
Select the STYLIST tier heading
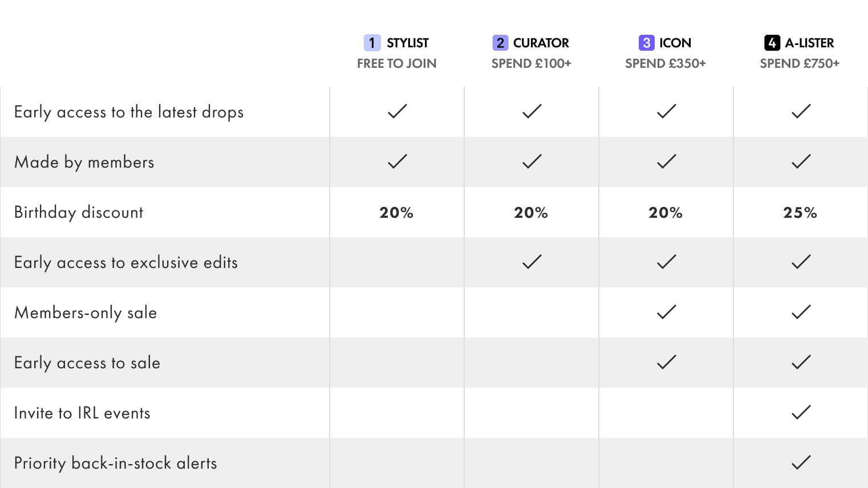click(407, 43)
